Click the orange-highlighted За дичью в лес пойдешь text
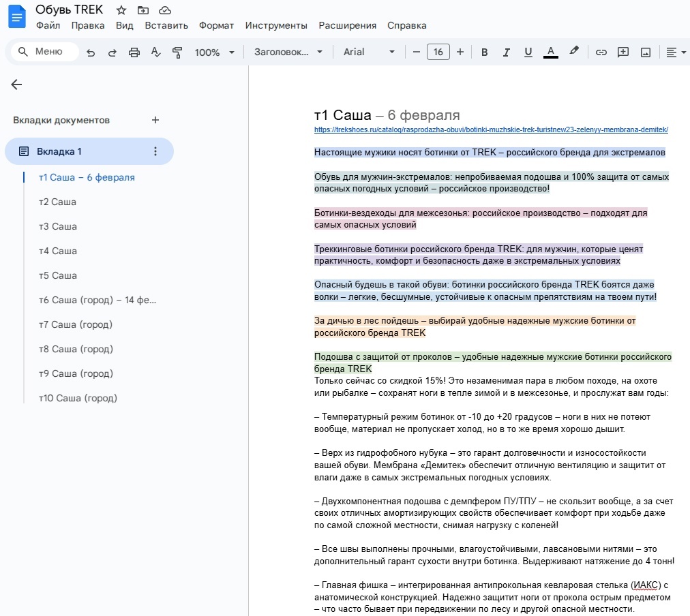Viewport: 690px width, 616px height. [x=475, y=326]
